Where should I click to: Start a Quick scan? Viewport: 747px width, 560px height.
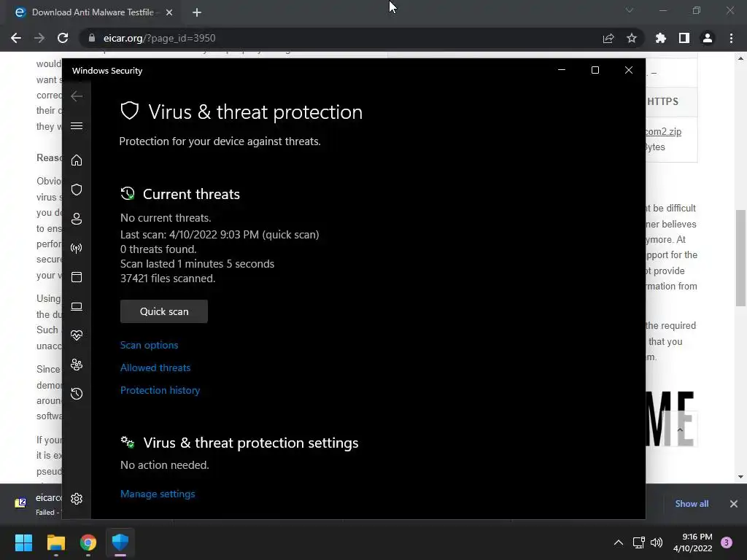click(164, 311)
